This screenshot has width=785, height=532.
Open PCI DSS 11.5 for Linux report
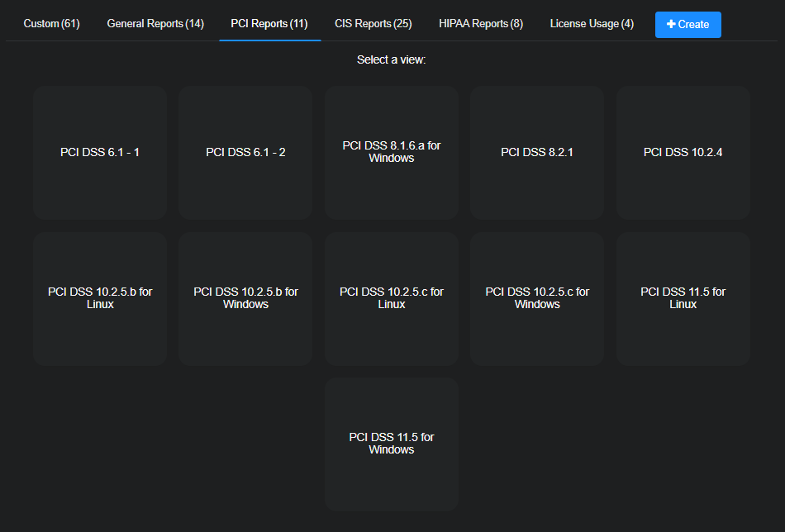click(x=683, y=298)
